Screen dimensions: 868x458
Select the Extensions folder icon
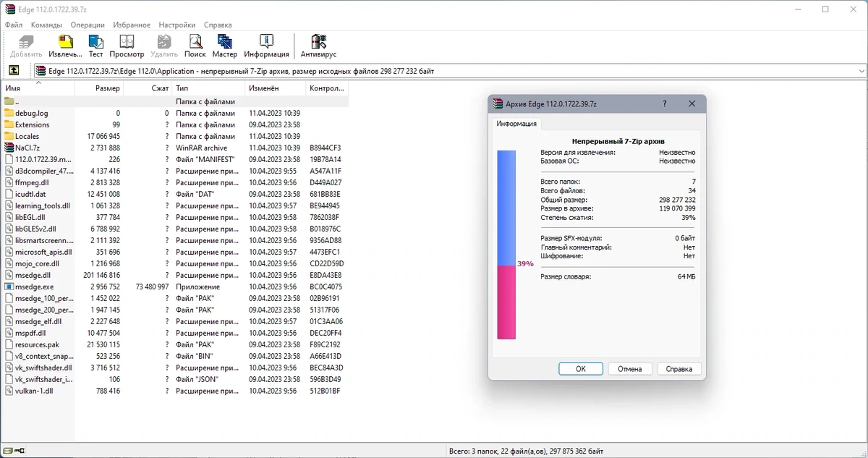point(9,124)
